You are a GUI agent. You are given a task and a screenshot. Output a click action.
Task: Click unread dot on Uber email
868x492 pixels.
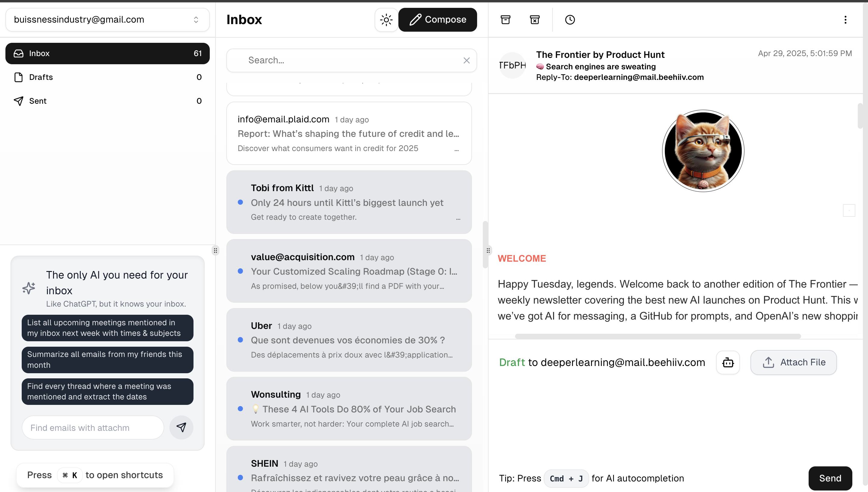click(241, 340)
